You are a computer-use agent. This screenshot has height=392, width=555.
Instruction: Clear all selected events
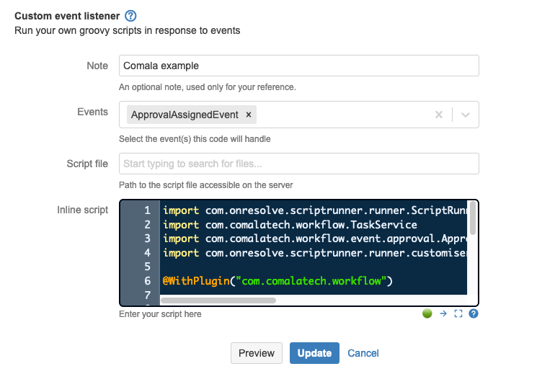pos(438,115)
